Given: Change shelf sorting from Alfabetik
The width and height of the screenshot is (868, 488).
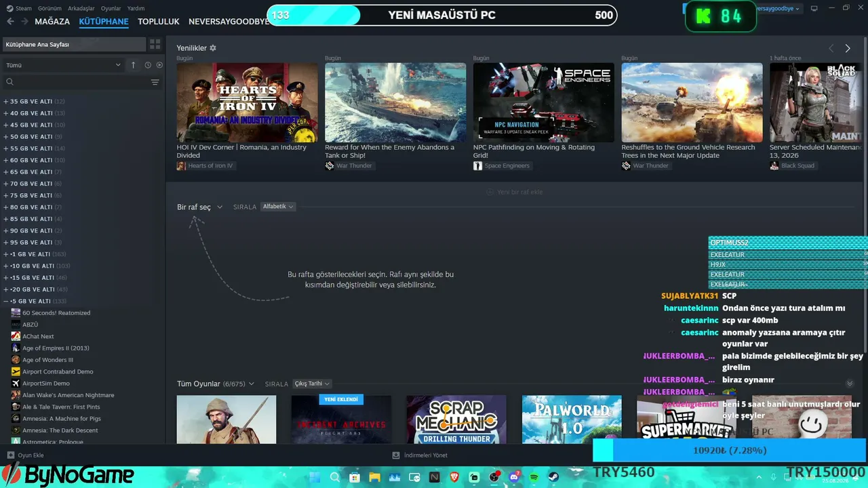Looking at the screenshot, I should 278,207.
